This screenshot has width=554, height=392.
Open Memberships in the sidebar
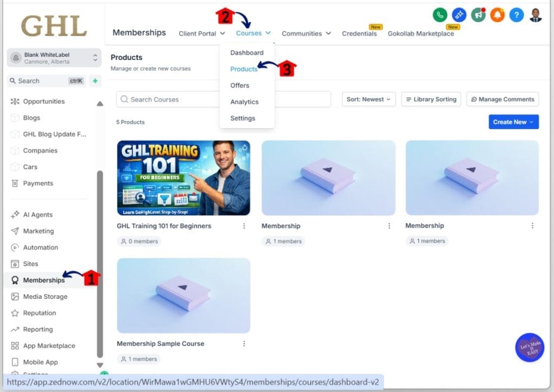tap(44, 280)
